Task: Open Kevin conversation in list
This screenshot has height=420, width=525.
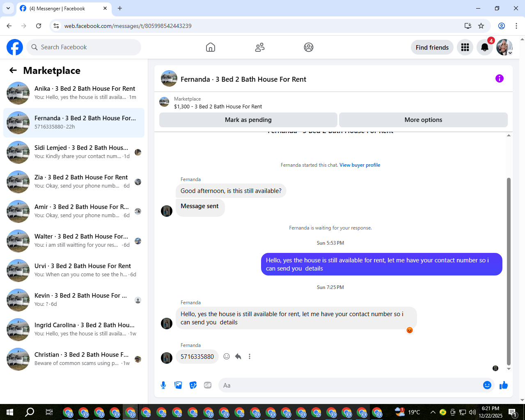Action: point(74,300)
